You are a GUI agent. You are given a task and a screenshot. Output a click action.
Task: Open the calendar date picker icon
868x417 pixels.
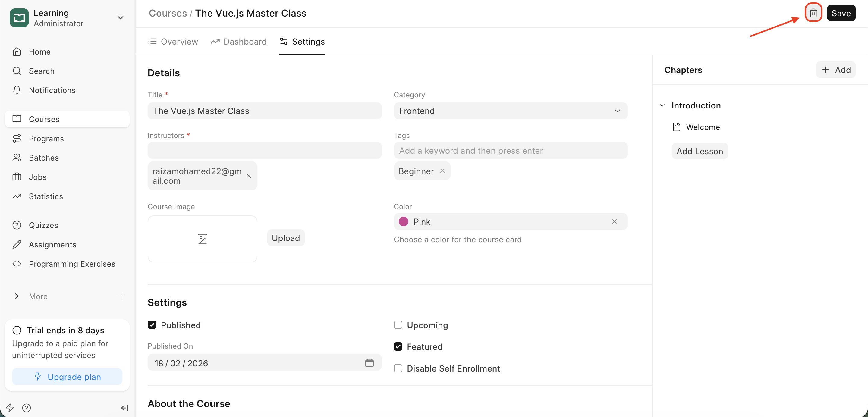click(369, 363)
